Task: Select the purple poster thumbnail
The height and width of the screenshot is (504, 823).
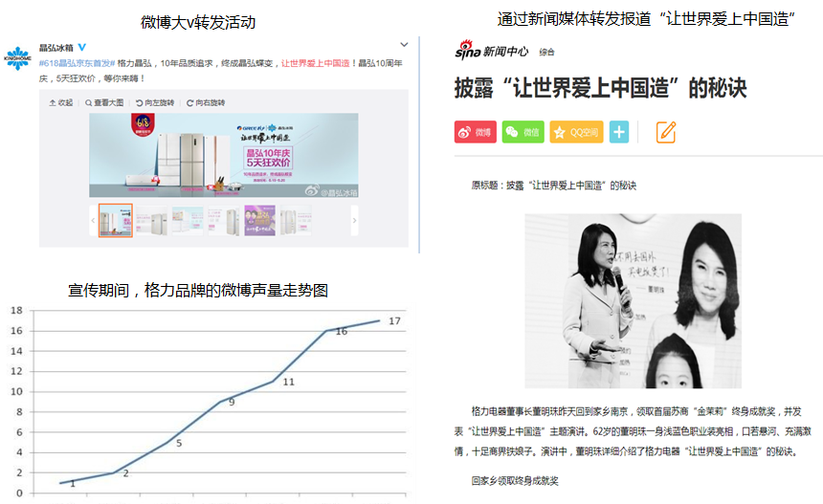Action: [x=259, y=220]
